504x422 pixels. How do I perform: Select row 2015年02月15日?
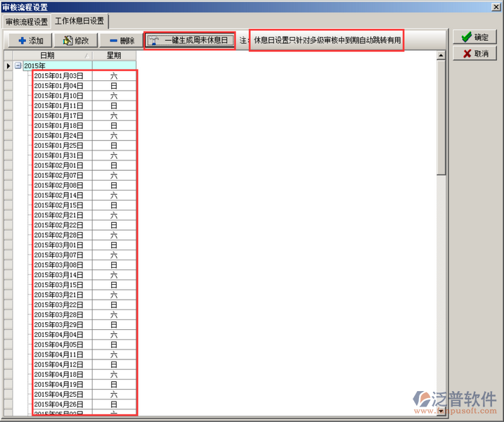[84, 205]
